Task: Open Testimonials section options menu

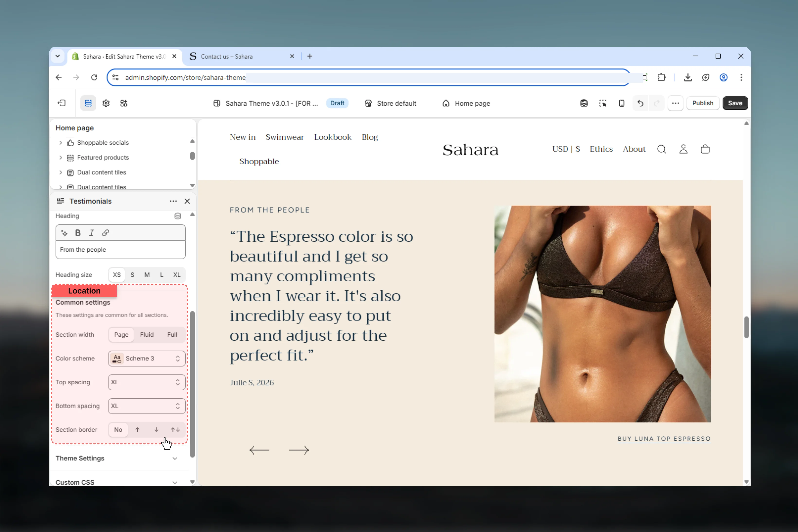Action: click(173, 201)
